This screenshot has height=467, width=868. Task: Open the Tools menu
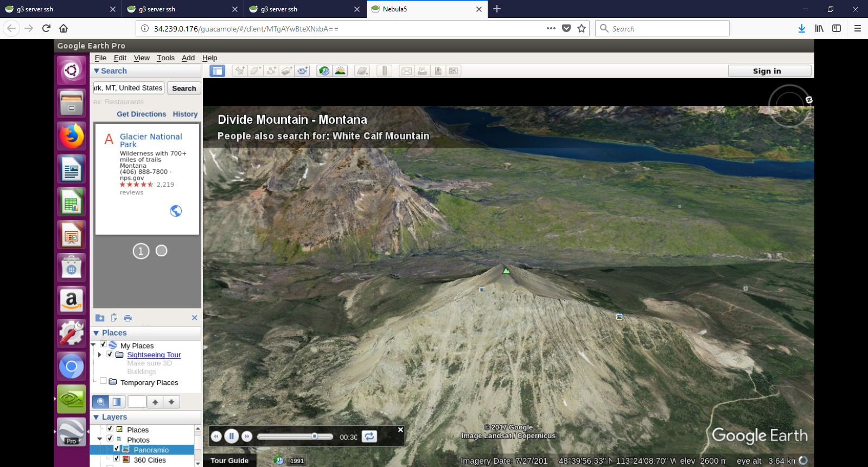coord(166,58)
